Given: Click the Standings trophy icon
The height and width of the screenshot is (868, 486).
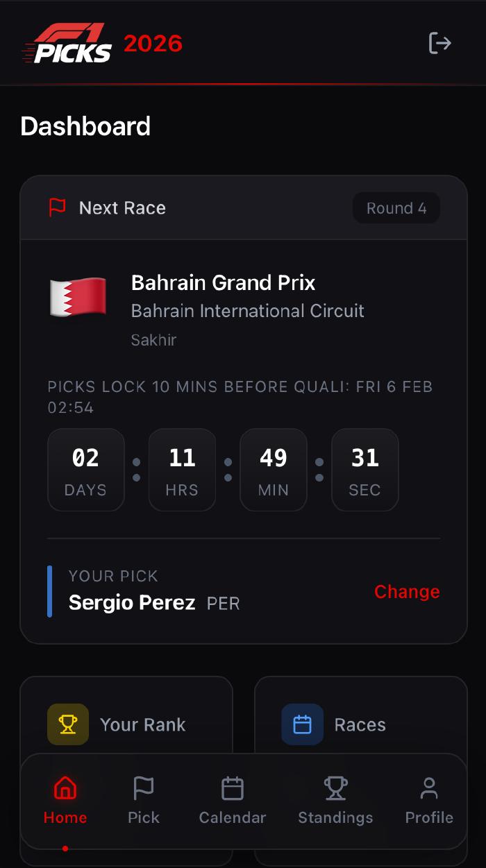Looking at the screenshot, I should [335, 788].
